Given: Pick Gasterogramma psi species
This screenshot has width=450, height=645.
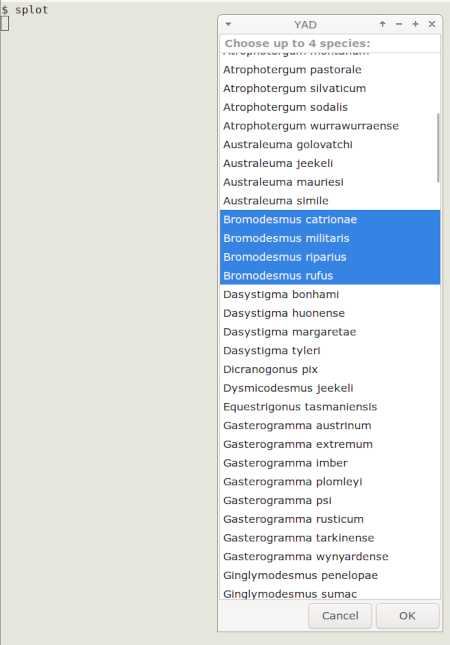Looking at the screenshot, I should (x=330, y=500).
